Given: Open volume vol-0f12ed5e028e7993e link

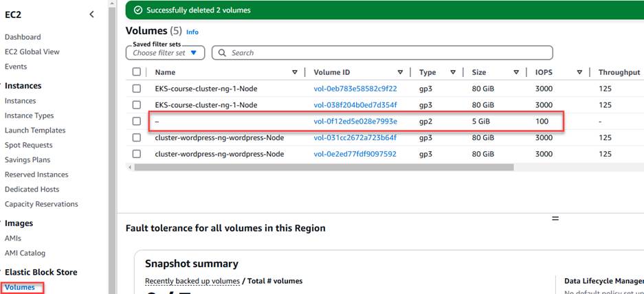Looking at the screenshot, I should tap(355, 122).
